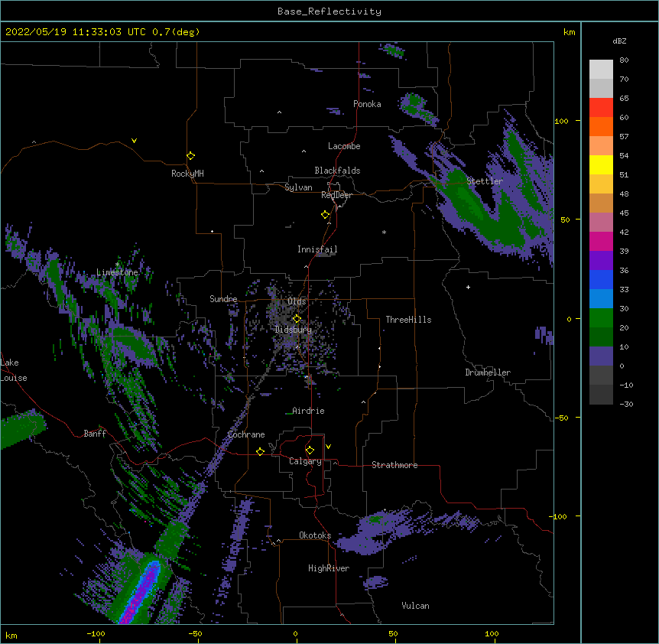Image resolution: width=659 pixels, height=644 pixels.
Task: Pick the bright green 30–20 dBZ legend swatch
Action: (601, 318)
